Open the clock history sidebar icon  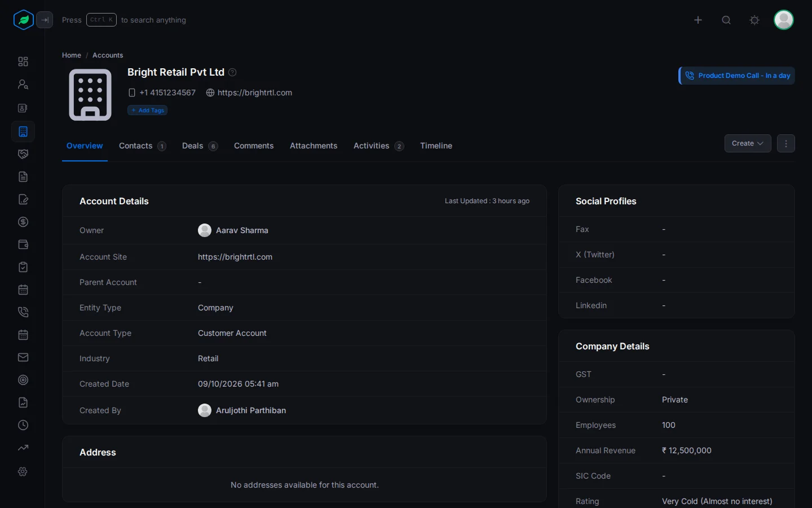(23, 425)
